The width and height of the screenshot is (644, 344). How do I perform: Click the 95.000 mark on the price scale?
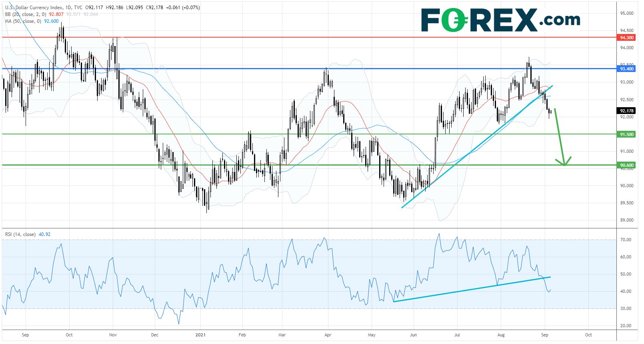click(x=626, y=13)
